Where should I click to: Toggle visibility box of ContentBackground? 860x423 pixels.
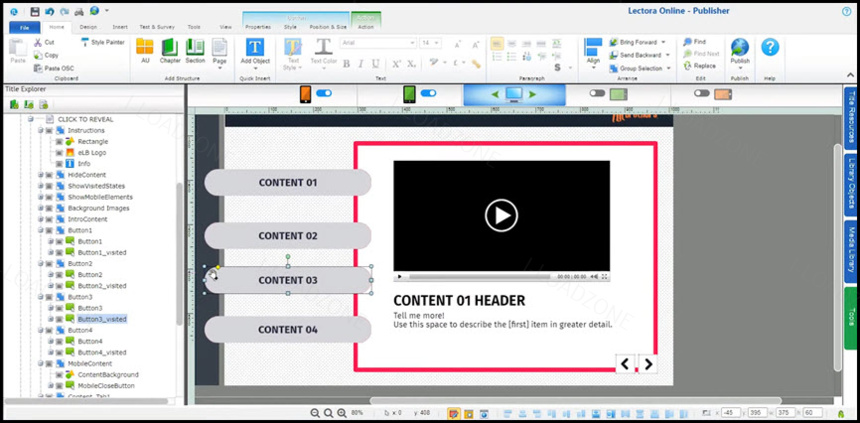click(59, 375)
